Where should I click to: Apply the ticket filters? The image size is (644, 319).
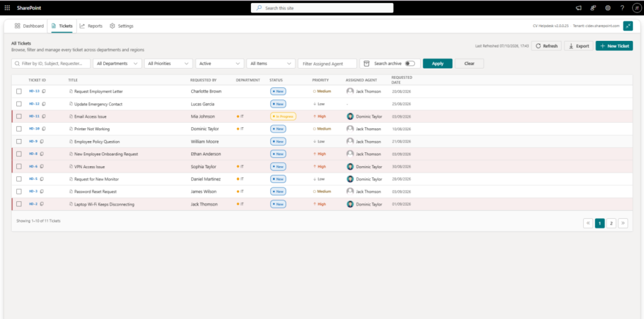(x=438, y=64)
